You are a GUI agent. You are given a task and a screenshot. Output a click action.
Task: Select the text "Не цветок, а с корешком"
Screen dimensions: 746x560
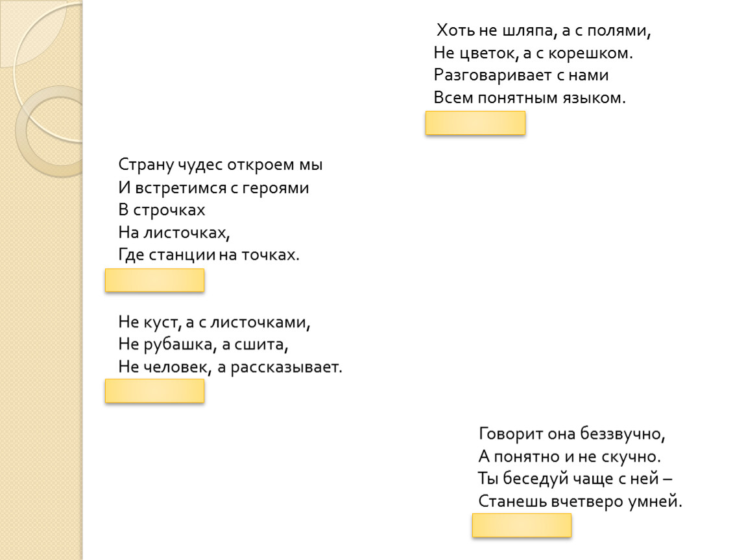point(533,53)
